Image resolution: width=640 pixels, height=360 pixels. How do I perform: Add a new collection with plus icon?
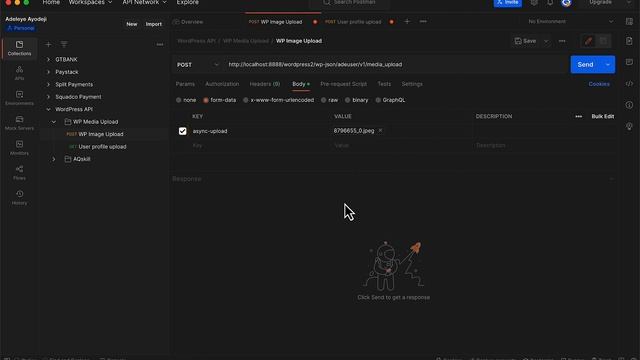click(x=48, y=44)
